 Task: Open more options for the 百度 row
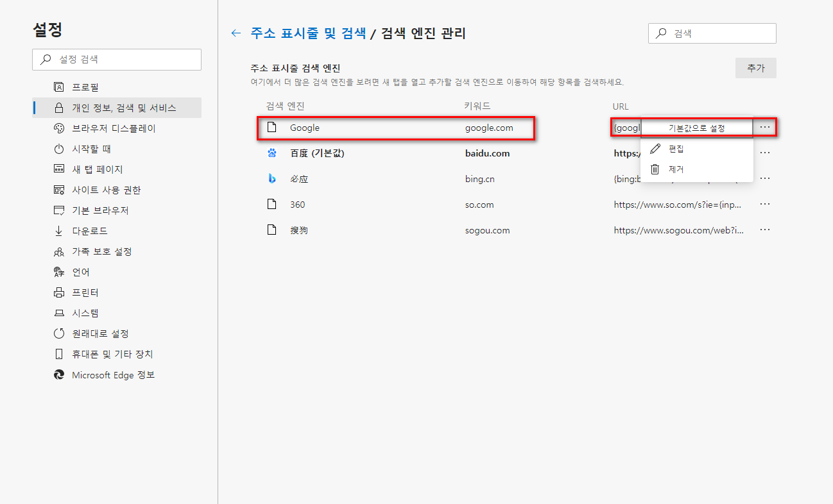point(764,153)
